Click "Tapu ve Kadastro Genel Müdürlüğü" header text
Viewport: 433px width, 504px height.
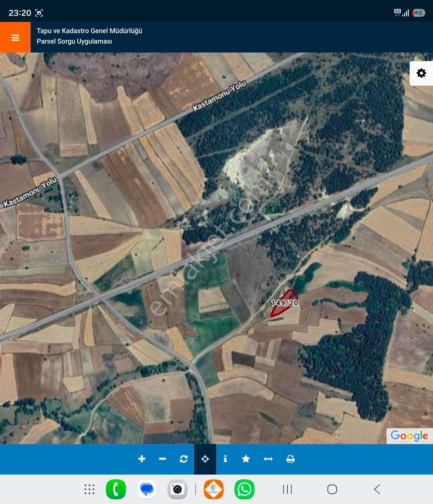(89, 31)
